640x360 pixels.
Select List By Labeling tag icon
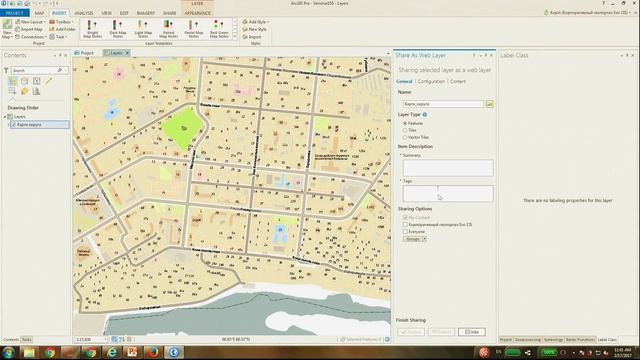pos(24,91)
